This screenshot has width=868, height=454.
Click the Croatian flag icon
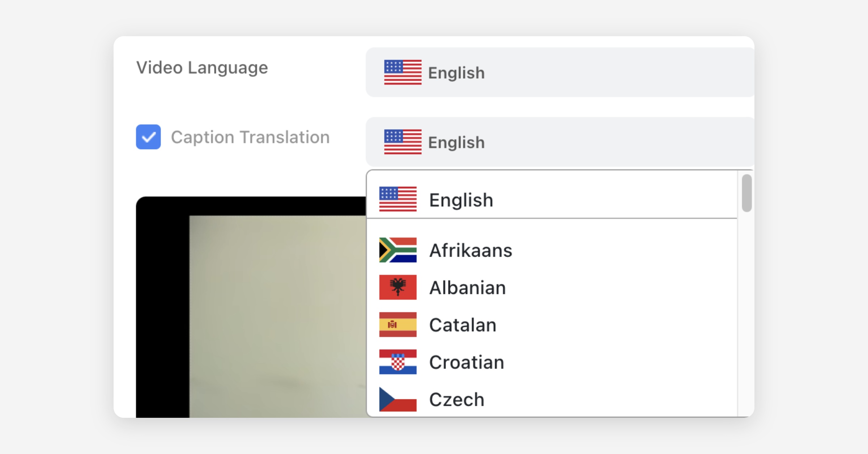point(397,362)
